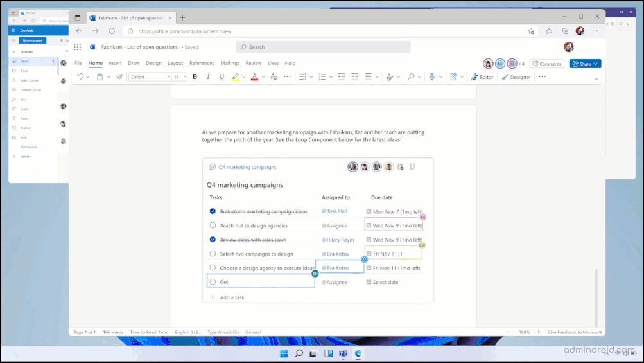Check Choose a design agency task
This screenshot has width=644, height=363.
tap(213, 268)
